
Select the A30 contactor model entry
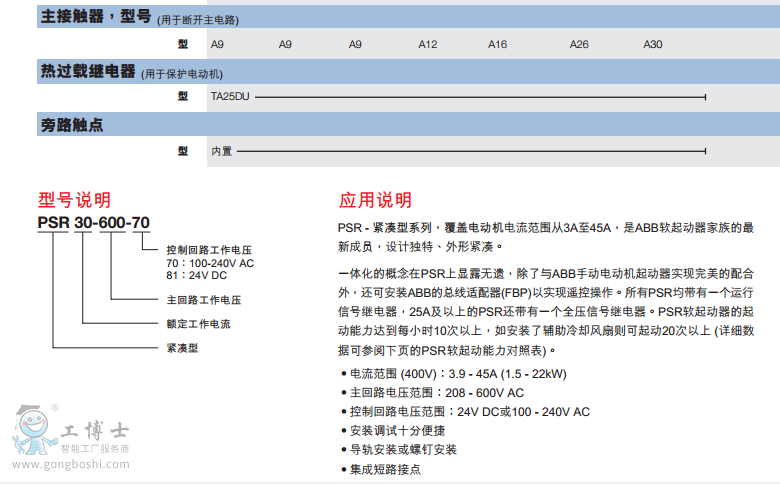coord(652,44)
